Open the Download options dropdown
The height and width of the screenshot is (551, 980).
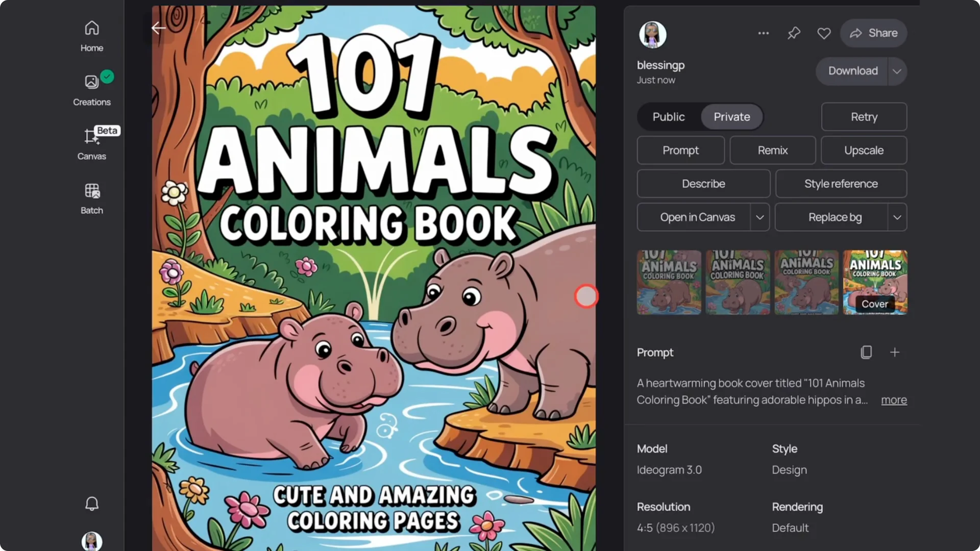pos(897,71)
